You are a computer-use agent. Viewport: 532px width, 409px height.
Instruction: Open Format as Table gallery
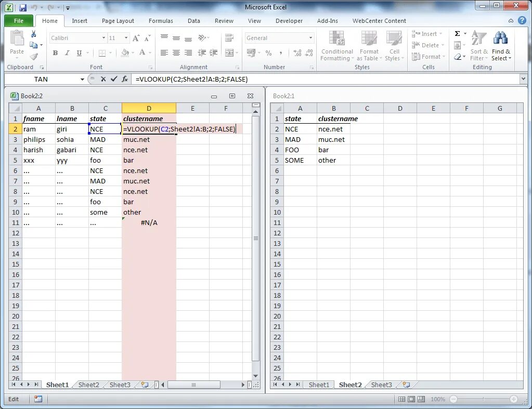point(369,46)
